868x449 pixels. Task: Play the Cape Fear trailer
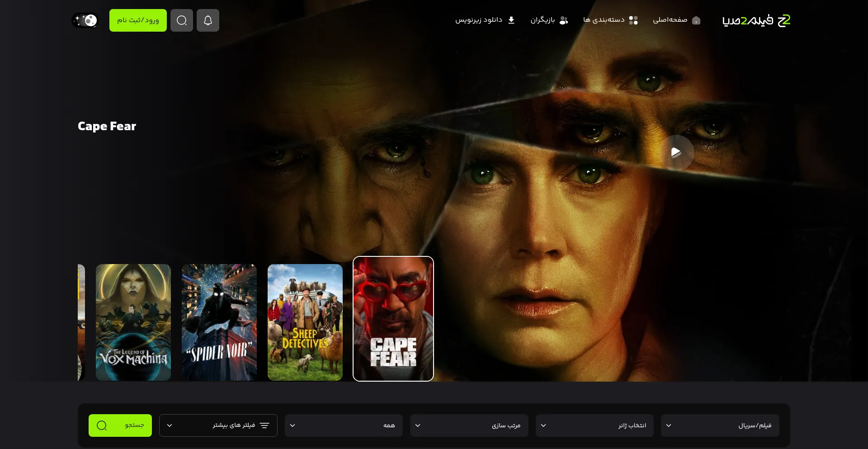click(676, 152)
